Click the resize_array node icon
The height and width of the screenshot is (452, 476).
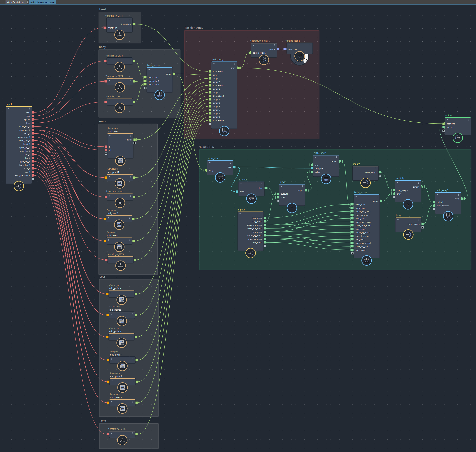pos(326,179)
